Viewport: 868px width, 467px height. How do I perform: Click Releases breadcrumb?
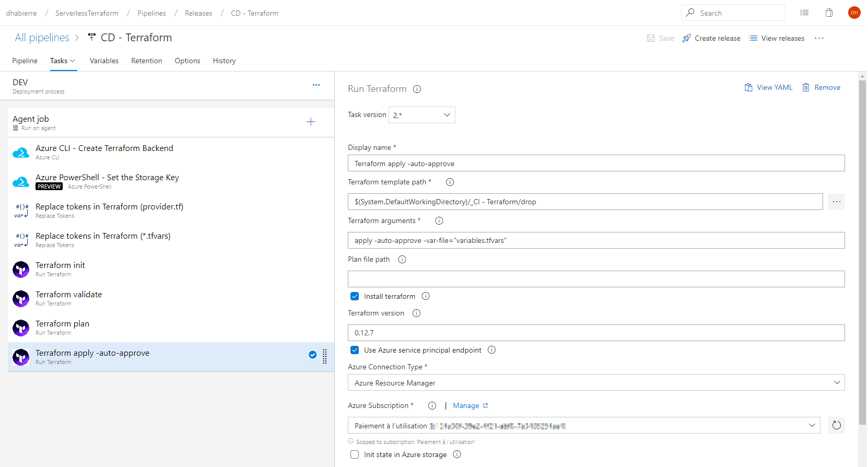[198, 13]
